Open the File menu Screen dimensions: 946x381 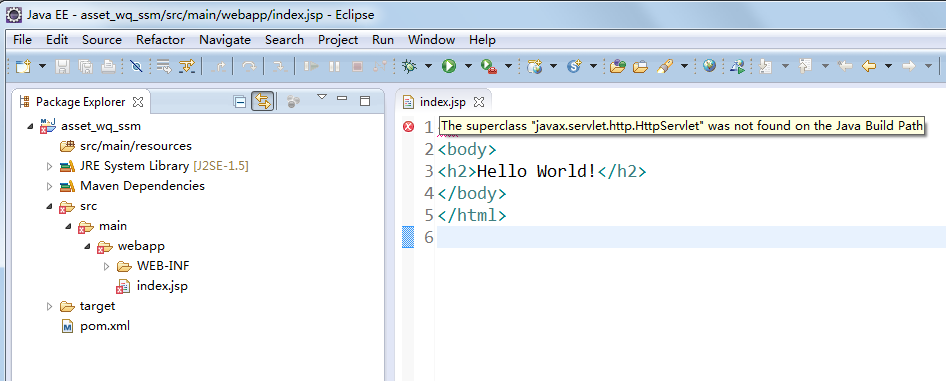22,40
